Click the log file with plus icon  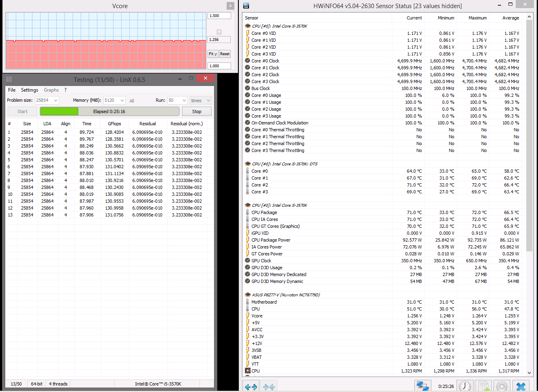[x=483, y=386]
